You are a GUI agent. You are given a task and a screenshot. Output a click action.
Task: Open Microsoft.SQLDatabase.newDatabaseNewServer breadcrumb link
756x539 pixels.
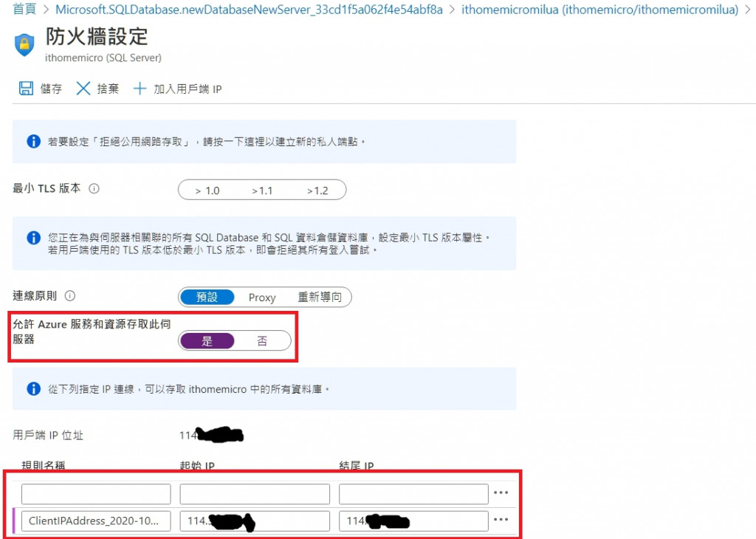[249, 9]
